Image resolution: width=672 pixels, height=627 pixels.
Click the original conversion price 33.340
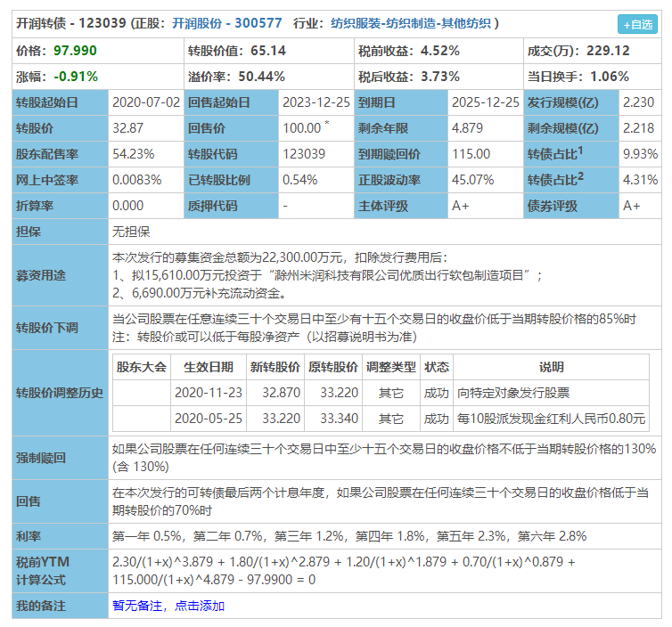pos(339,419)
